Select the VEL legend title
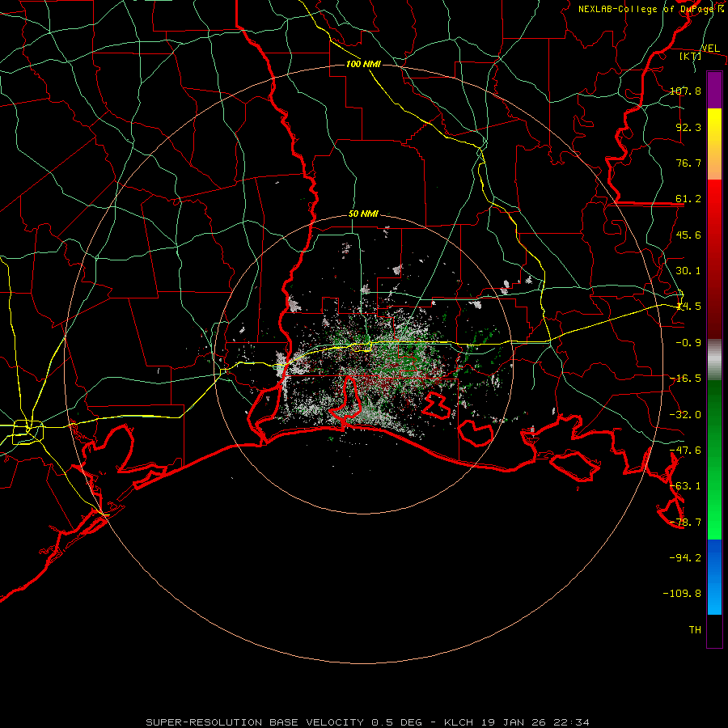The image size is (728, 728). [710, 49]
